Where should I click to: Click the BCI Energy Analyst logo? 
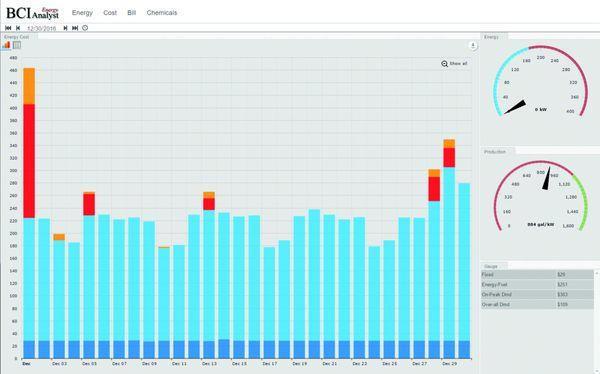32,13
